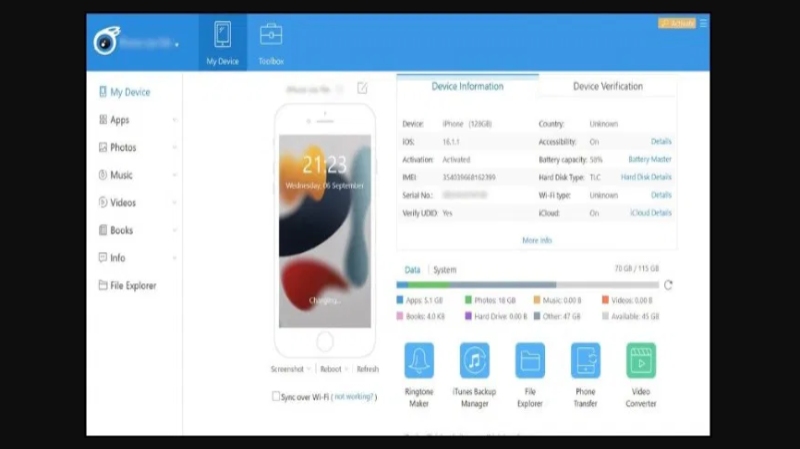800x449 pixels.
Task: Click the Music orange legend swatch
Action: [x=537, y=300]
